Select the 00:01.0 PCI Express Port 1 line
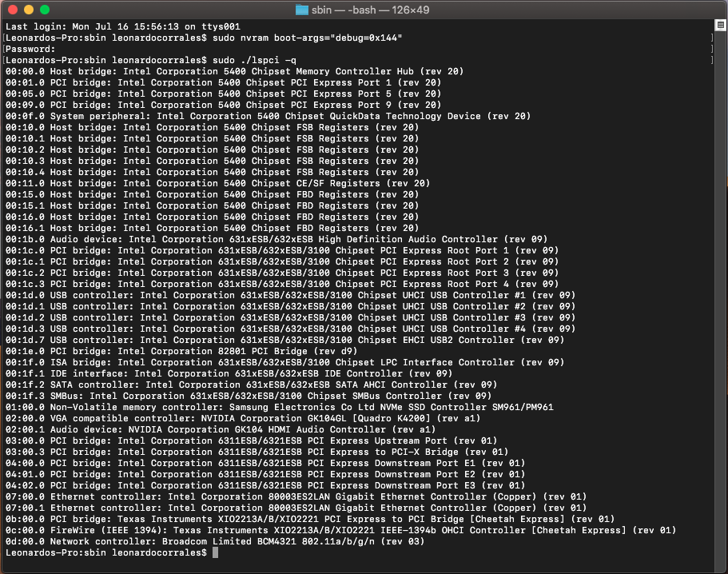This screenshot has height=574, width=728. (x=223, y=82)
